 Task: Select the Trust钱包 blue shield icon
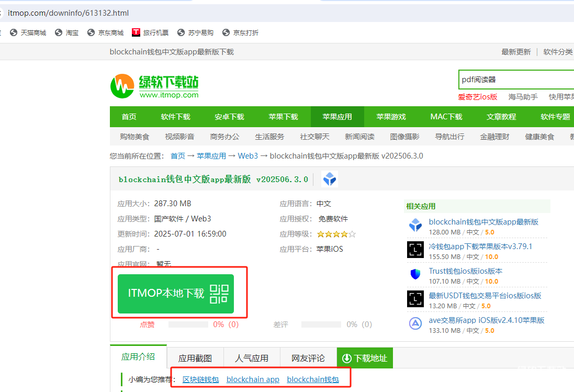pyautogui.click(x=415, y=274)
